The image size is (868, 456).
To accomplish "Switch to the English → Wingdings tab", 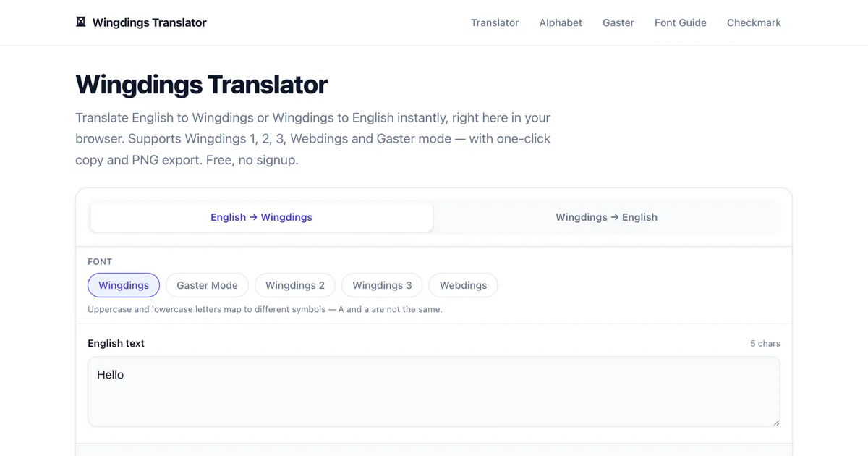I will 261,217.
